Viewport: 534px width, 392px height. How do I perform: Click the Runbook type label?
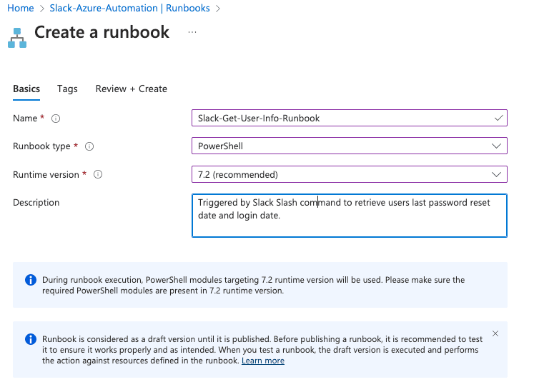point(41,146)
